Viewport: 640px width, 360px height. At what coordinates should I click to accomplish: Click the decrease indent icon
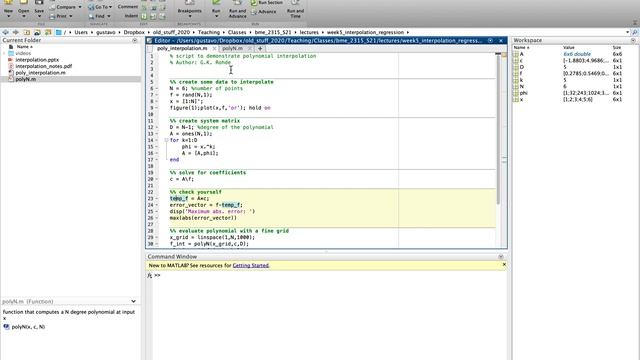162,16
